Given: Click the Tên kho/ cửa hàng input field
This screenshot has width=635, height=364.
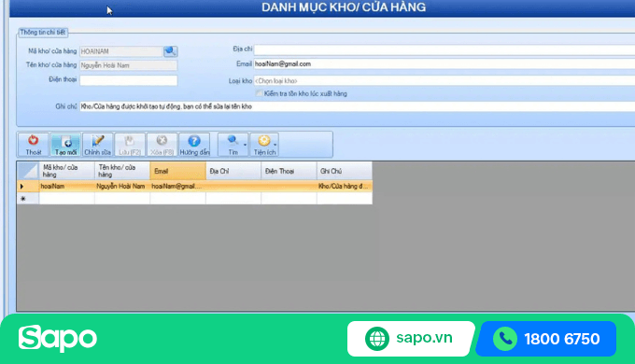Looking at the screenshot, I should coord(128,65).
